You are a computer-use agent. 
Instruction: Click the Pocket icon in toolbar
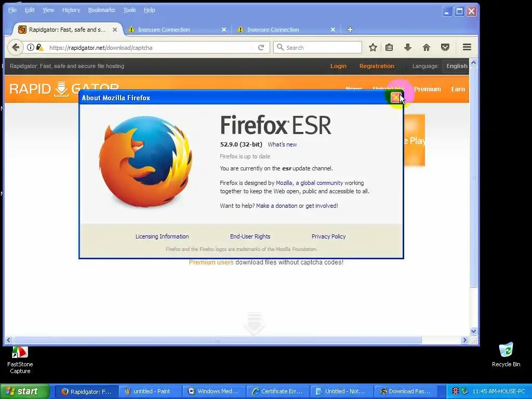445,47
